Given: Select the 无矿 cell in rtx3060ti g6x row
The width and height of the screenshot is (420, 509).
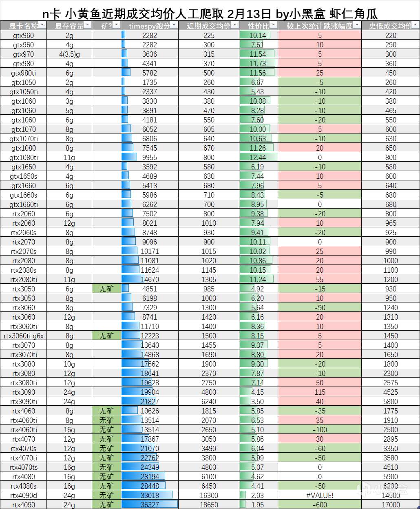Looking at the screenshot, I should coord(106,336).
